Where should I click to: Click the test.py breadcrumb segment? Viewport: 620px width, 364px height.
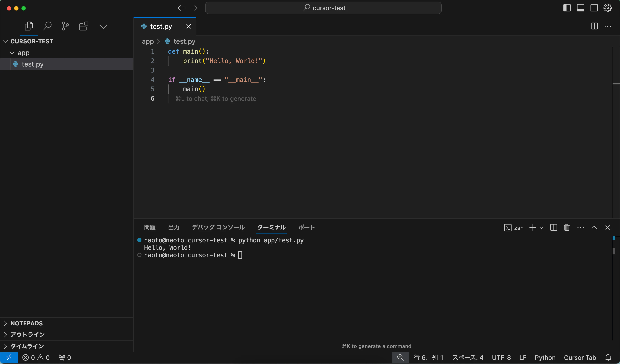(x=184, y=41)
